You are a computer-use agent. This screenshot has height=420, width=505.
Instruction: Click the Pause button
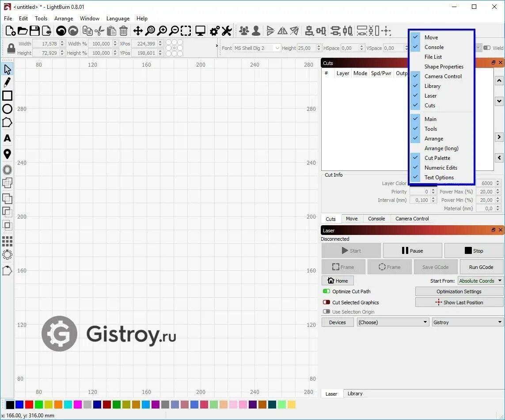click(412, 251)
